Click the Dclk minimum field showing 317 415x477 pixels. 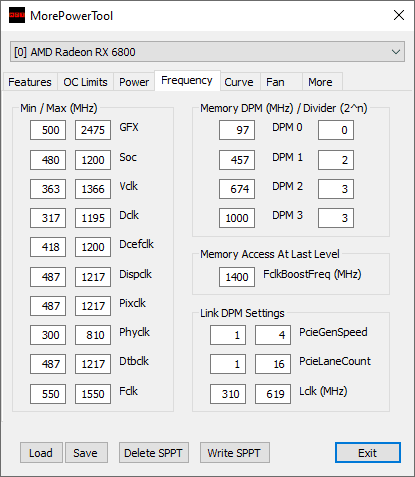click(x=48, y=218)
